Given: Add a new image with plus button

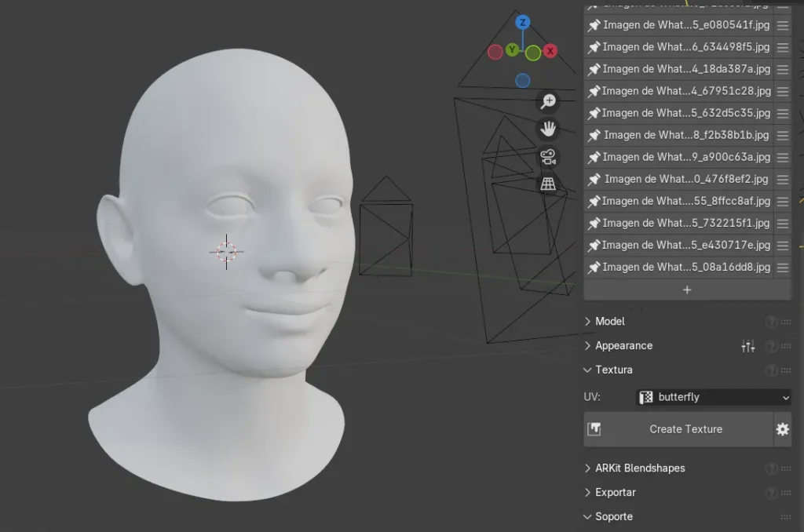Looking at the screenshot, I should point(687,290).
